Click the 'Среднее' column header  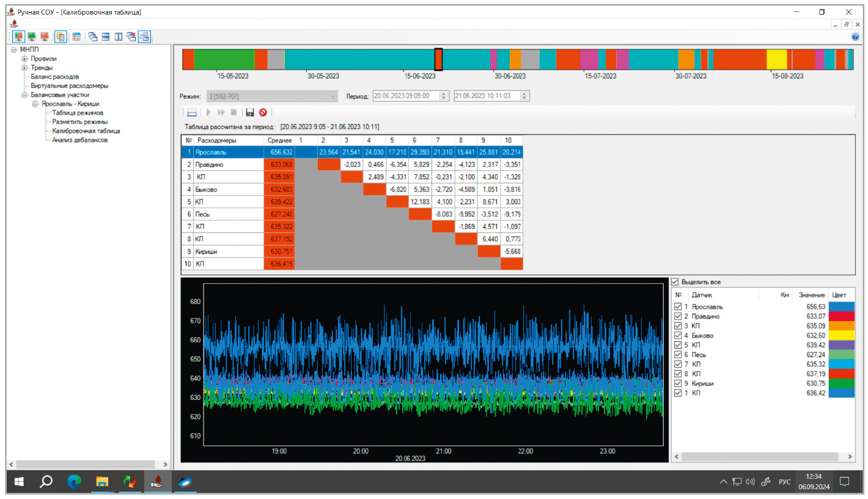point(279,141)
